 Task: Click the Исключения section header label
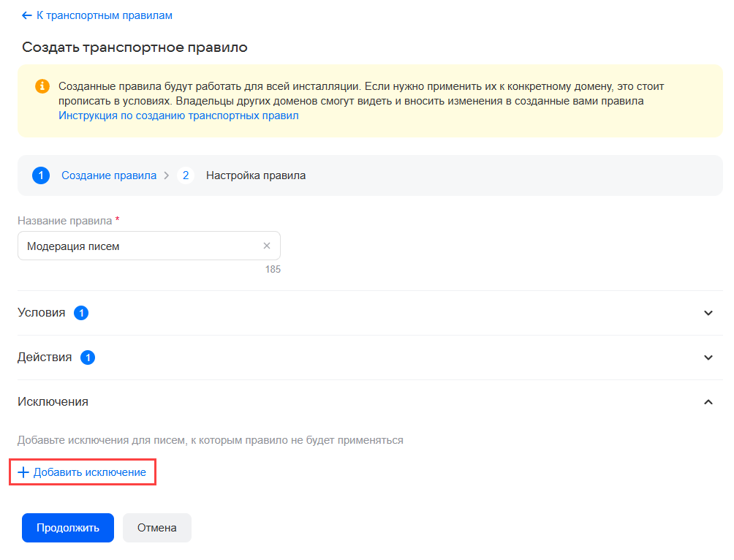(x=53, y=402)
